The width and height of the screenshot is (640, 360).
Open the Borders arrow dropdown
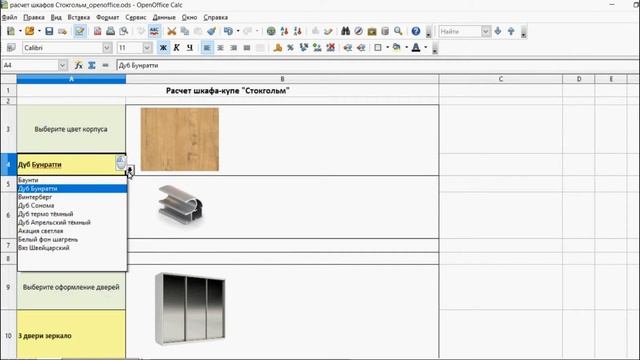click(x=387, y=48)
